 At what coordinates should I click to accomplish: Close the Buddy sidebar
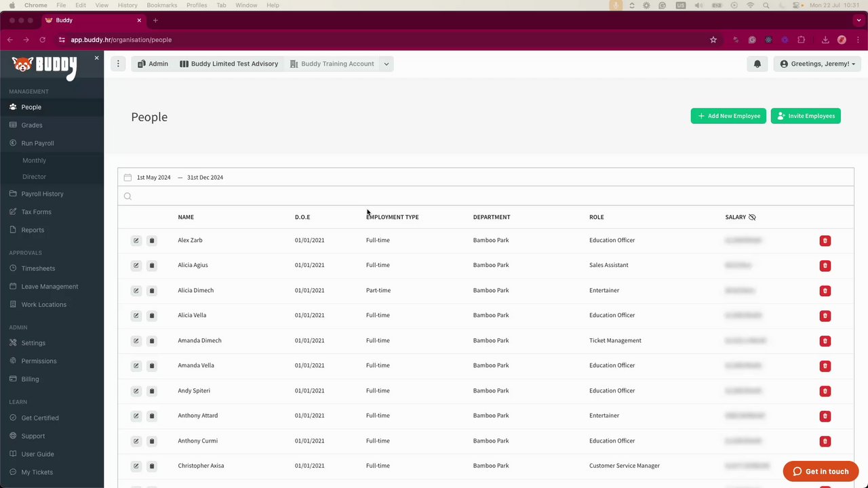point(96,58)
